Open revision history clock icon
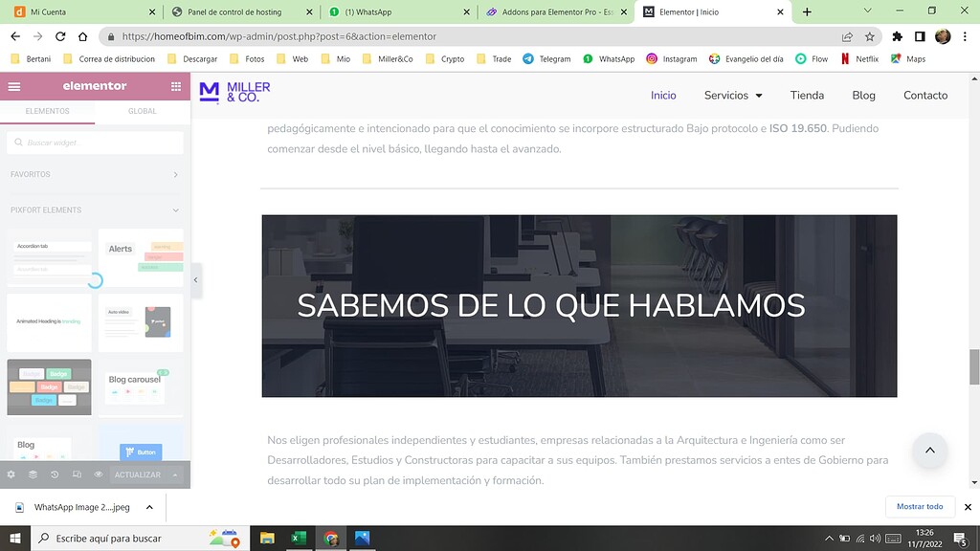 pyautogui.click(x=55, y=474)
